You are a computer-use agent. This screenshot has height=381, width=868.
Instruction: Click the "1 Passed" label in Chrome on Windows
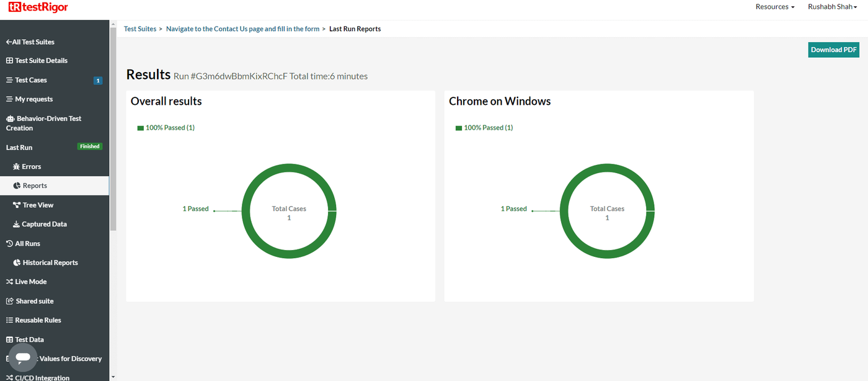514,209
